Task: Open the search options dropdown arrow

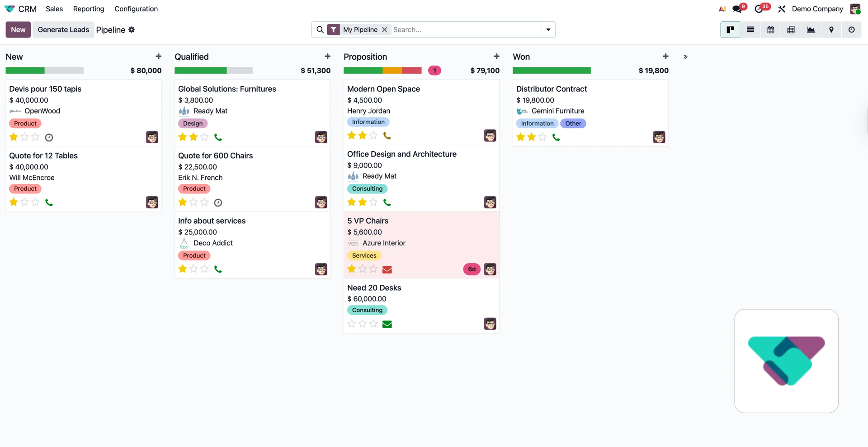Action: click(548, 30)
